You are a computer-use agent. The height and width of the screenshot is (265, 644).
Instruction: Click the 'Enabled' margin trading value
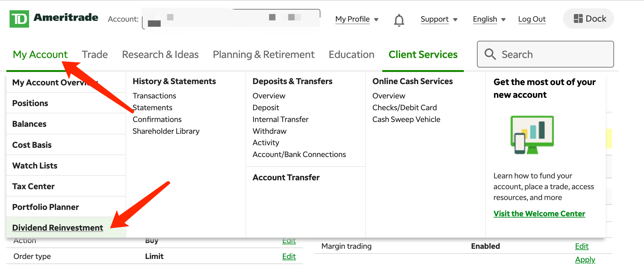[485, 246]
